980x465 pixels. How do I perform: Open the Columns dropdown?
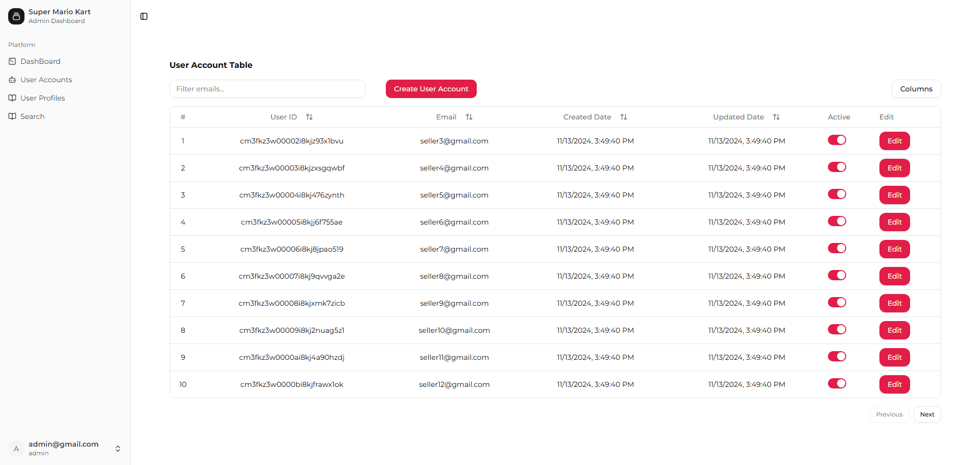click(x=916, y=89)
